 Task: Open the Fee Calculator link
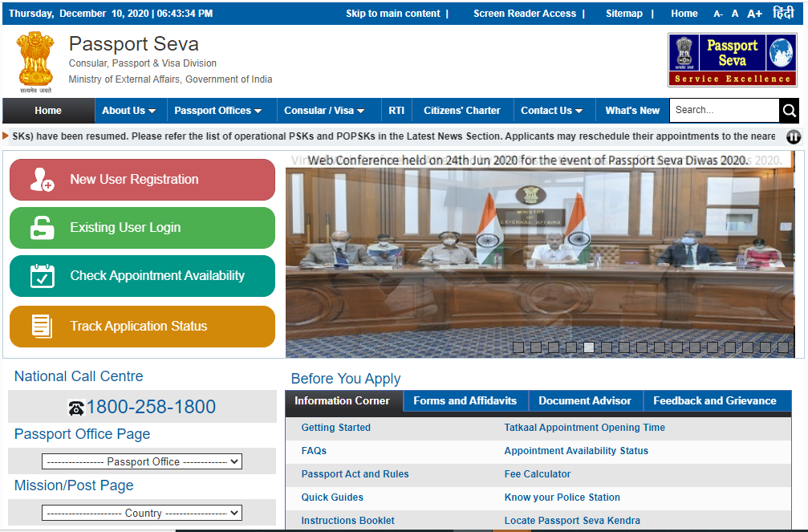[x=538, y=473]
